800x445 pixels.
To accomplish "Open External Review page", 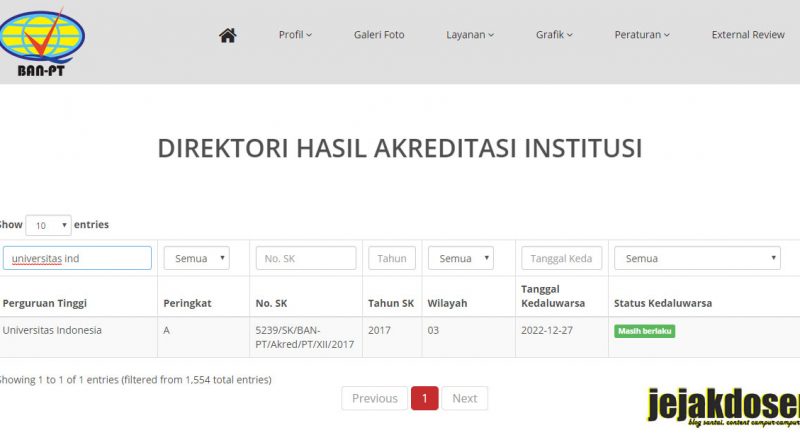I will [748, 35].
